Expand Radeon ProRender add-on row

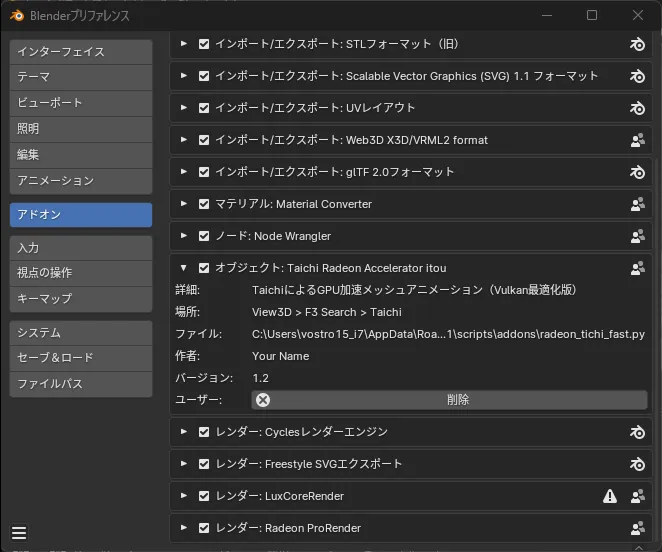coord(184,528)
